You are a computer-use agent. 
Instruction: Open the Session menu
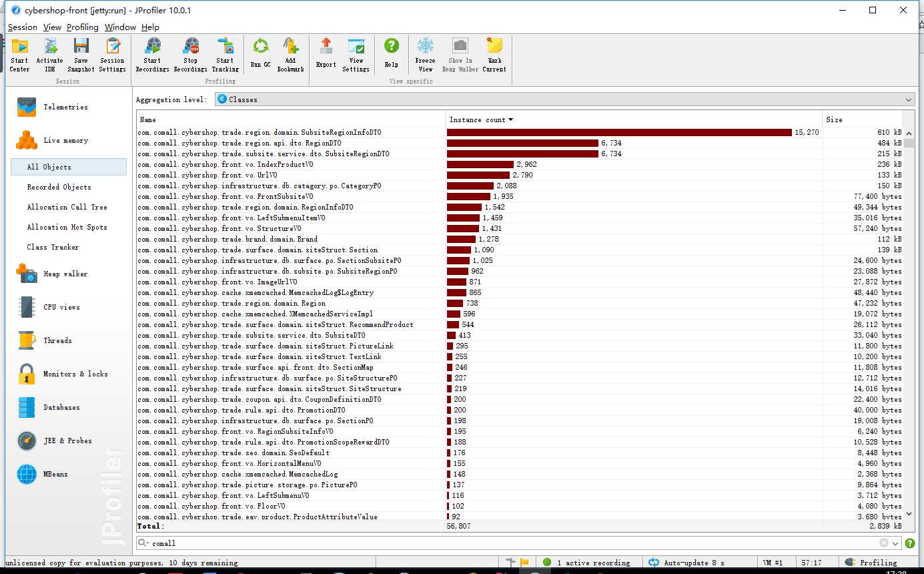(23, 27)
